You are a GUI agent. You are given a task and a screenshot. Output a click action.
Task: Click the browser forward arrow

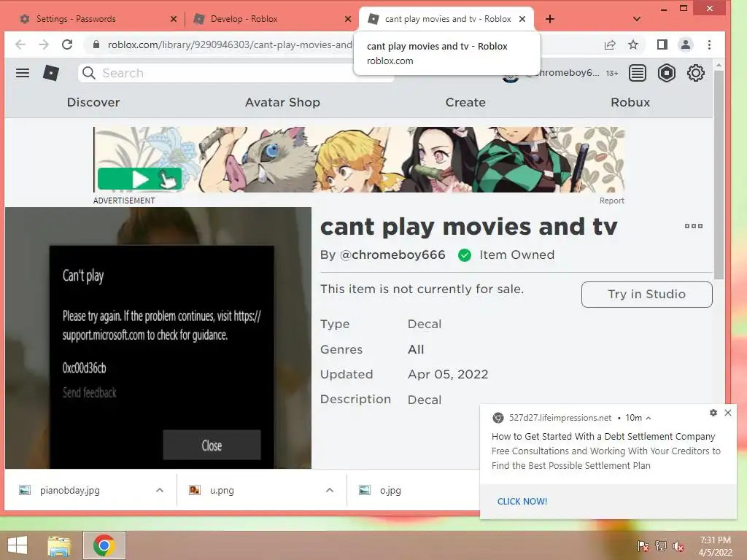click(44, 44)
